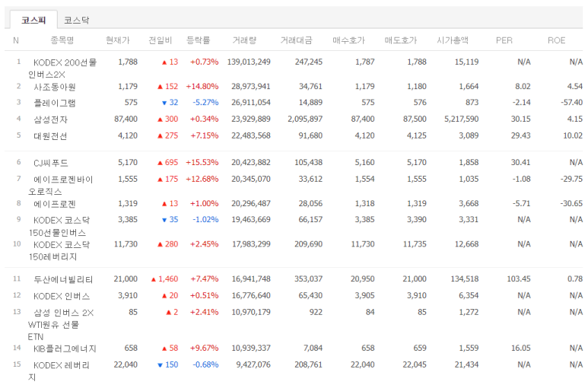Open the CJ씨푸드 stock link
Viewport: 588px width, 385px height.
pyautogui.click(x=51, y=163)
